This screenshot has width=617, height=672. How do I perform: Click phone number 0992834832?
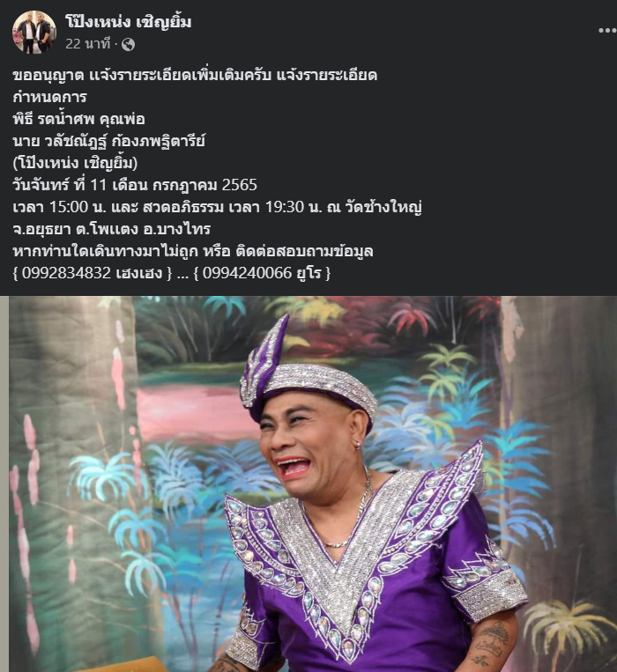pos(66,272)
